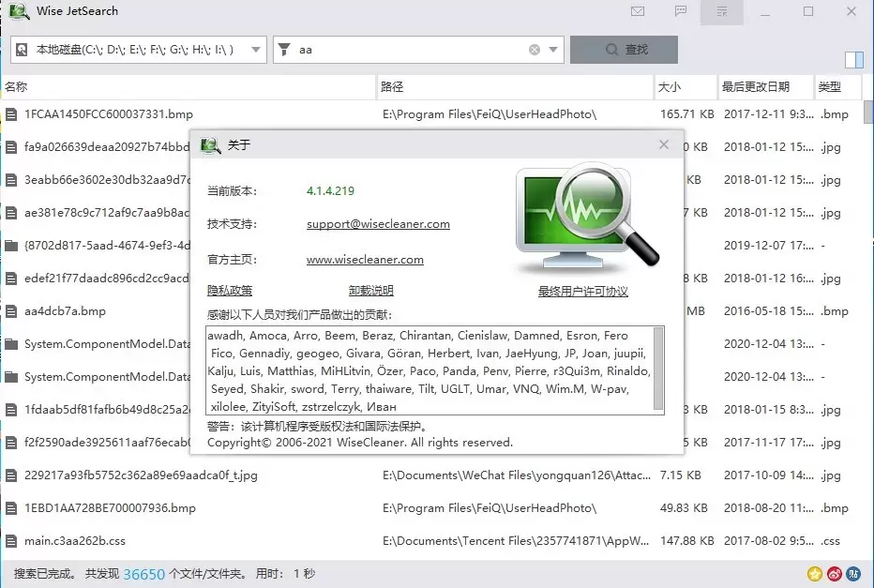This screenshot has width=874, height=588.
Task: Click file icon beside 229217a93fb5752c362a89e69aadca0f_t.jpg
Action: 11,475
